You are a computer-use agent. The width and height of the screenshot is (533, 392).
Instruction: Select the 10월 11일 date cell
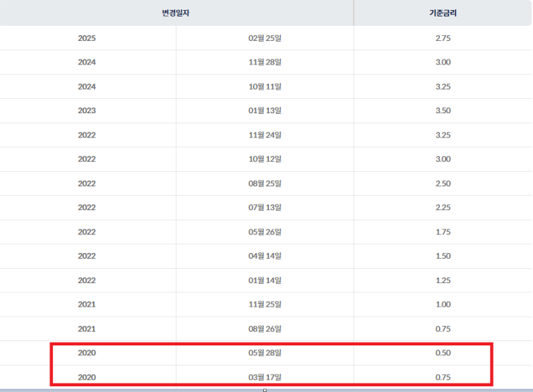click(265, 87)
